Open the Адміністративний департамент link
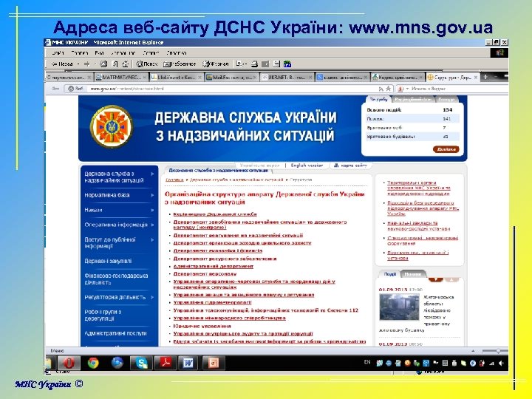The height and width of the screenshot is (399, 532). (214, 266)
